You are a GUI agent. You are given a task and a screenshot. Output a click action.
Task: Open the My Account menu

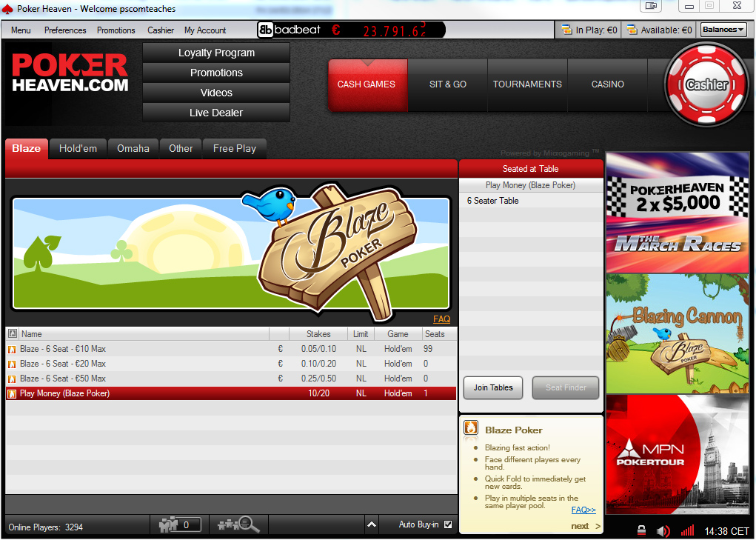205,30
